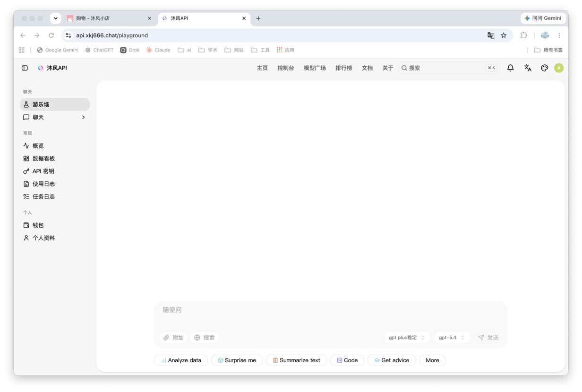Screen dimensions: 582x392
Task: Open the Chrome three-dot menu
Action: (x=559, y=35)
